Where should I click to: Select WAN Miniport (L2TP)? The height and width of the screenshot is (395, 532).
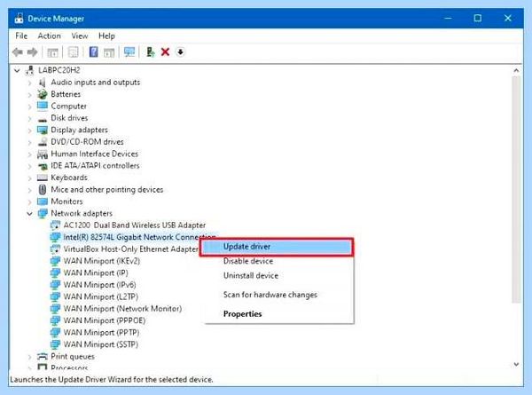[101, 296]
